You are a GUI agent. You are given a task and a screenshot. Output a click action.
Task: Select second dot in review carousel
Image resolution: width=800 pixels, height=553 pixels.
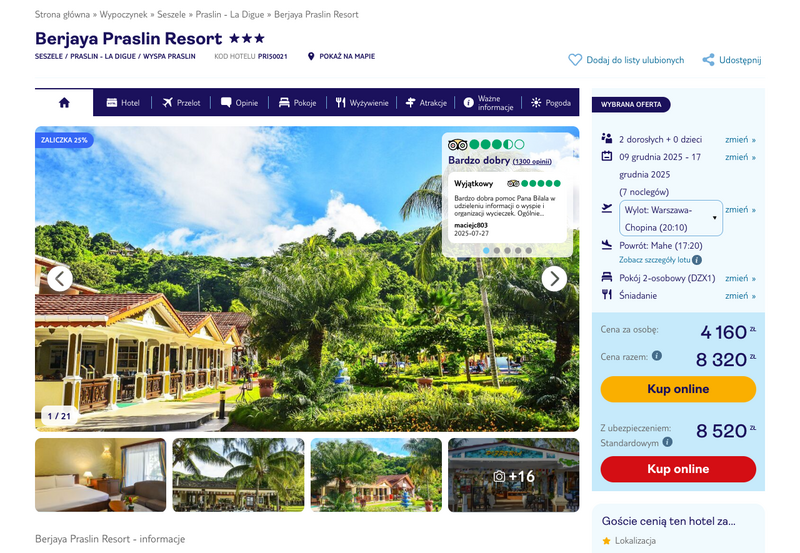coord(496,250)
